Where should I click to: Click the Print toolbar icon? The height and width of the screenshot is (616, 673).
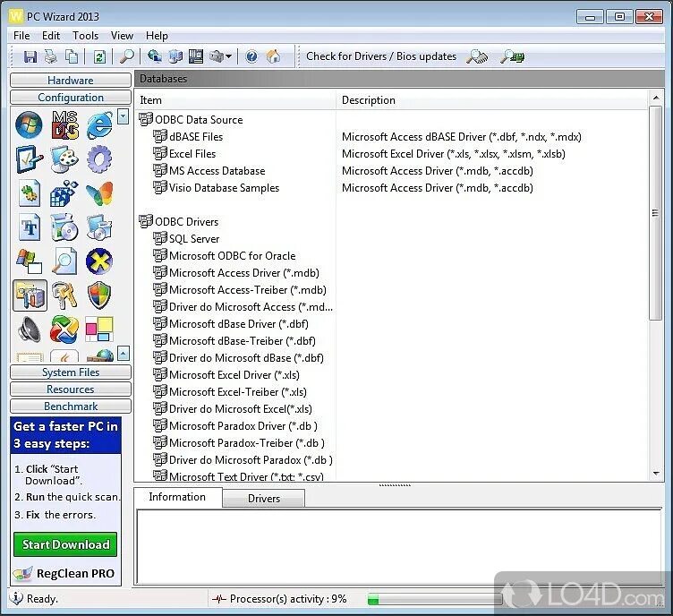point(51,56)
